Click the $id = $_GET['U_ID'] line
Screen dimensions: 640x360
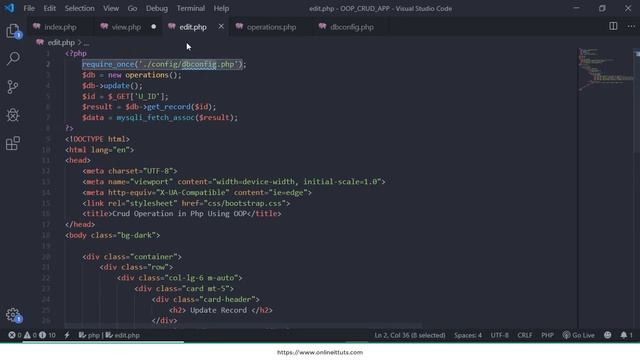pos(125,96)
